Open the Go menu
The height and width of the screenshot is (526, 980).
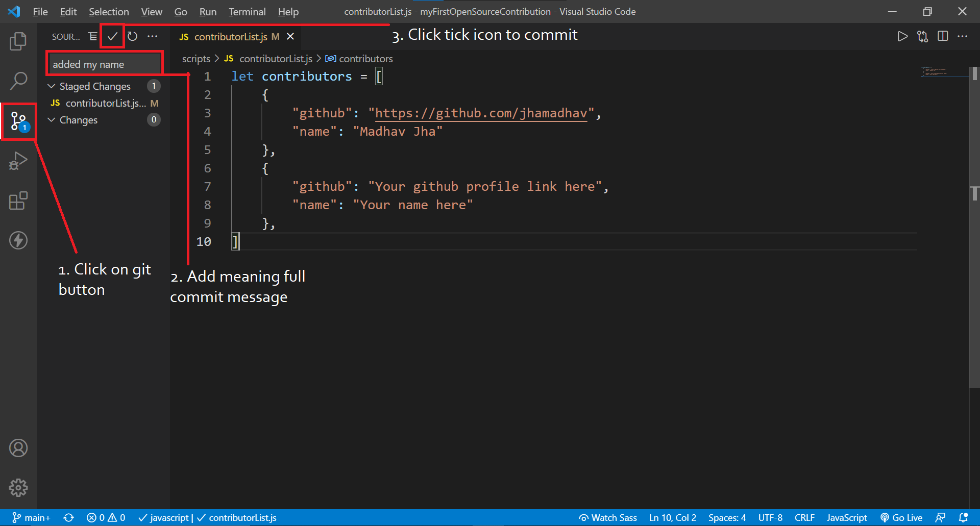(x=181, y=11)
